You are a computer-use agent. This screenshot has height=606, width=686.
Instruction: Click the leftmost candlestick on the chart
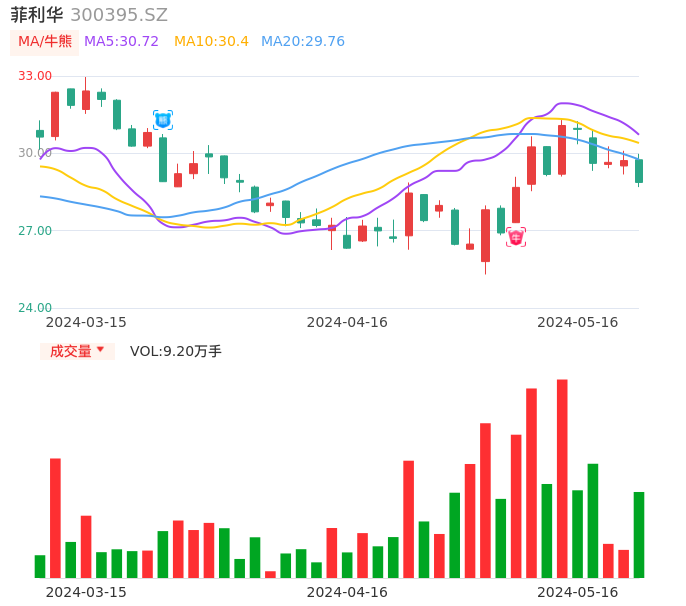click(40, 133)
